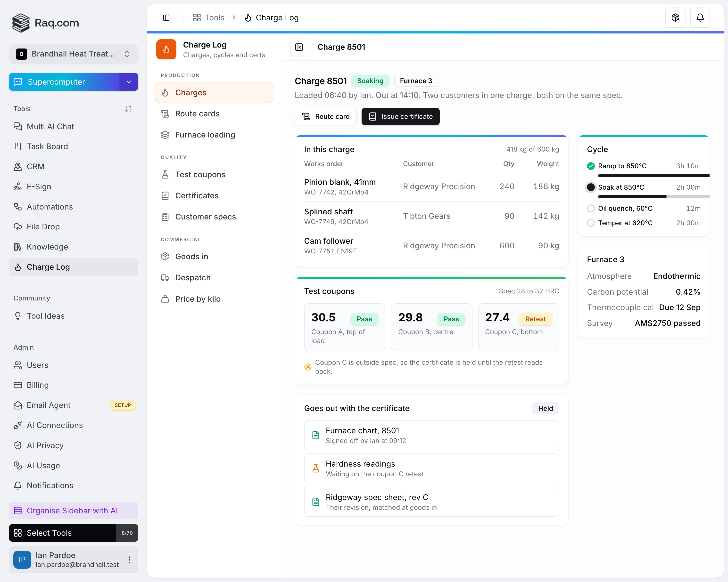Navigate to Tools breadcrumb link

tap(209, 17)
